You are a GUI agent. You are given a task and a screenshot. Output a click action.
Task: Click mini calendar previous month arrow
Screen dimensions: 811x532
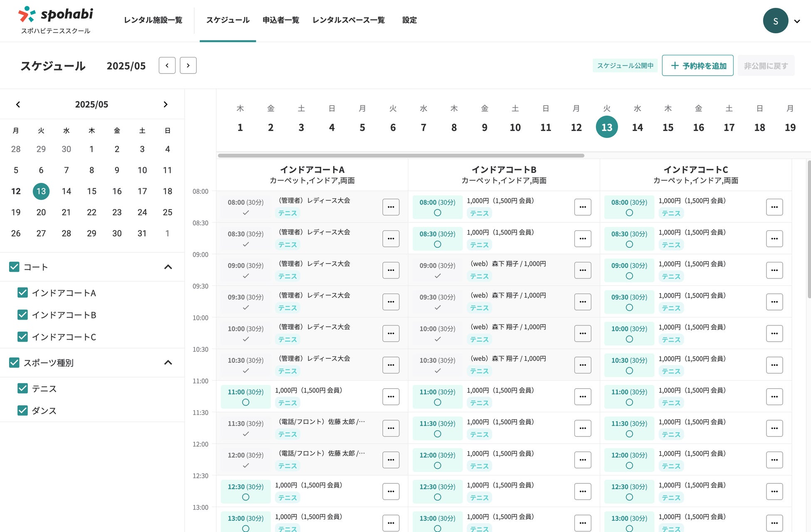[x=18, y=104]
